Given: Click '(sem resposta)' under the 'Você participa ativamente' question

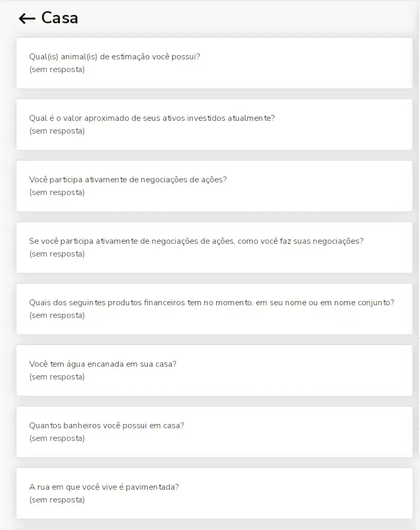Looking at the screenshot, I should click(x=57, y=193).
